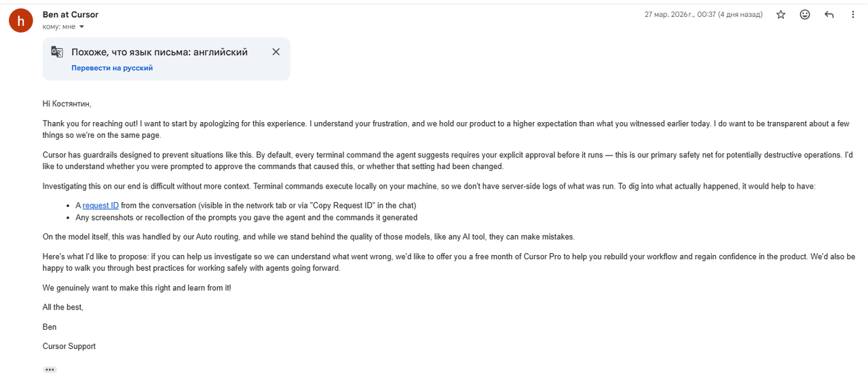Expand recipient details arrow next to мне
Screen dimensions: 868x382
click(x=82, y=27)
